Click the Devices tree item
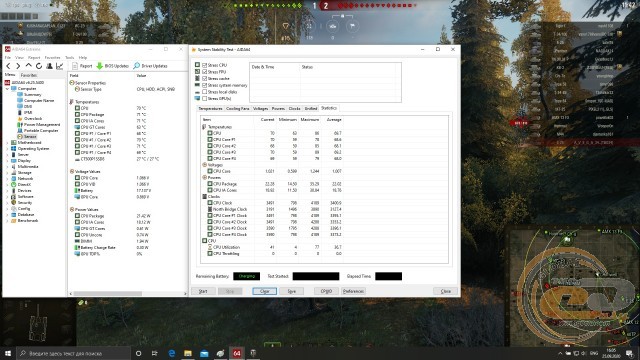 click(x=21, y=191)
